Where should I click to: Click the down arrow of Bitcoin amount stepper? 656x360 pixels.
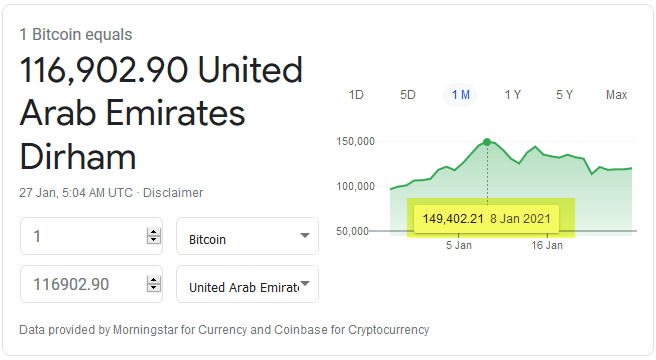click(x=154, y=240)
